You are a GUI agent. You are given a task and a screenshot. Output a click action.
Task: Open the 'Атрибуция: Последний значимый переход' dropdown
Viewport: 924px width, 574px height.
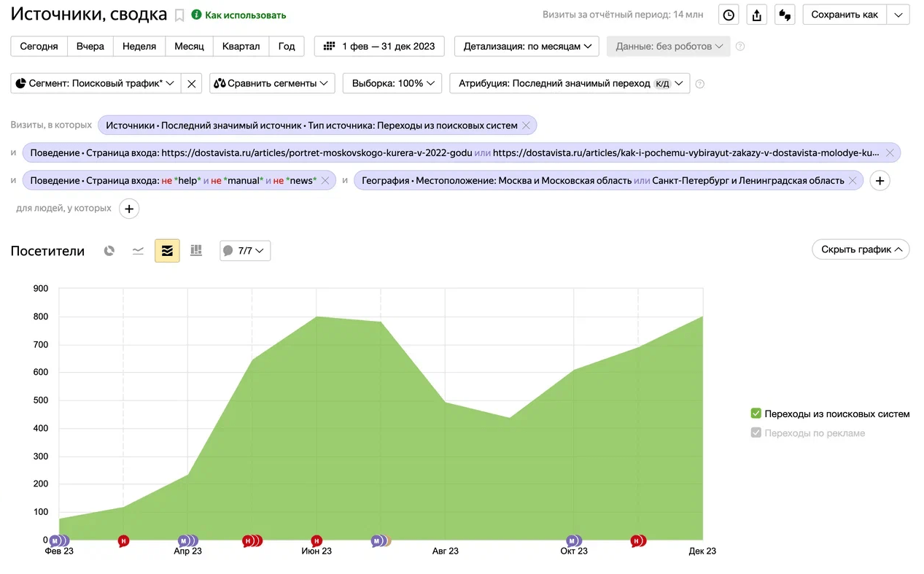[569, 83]
